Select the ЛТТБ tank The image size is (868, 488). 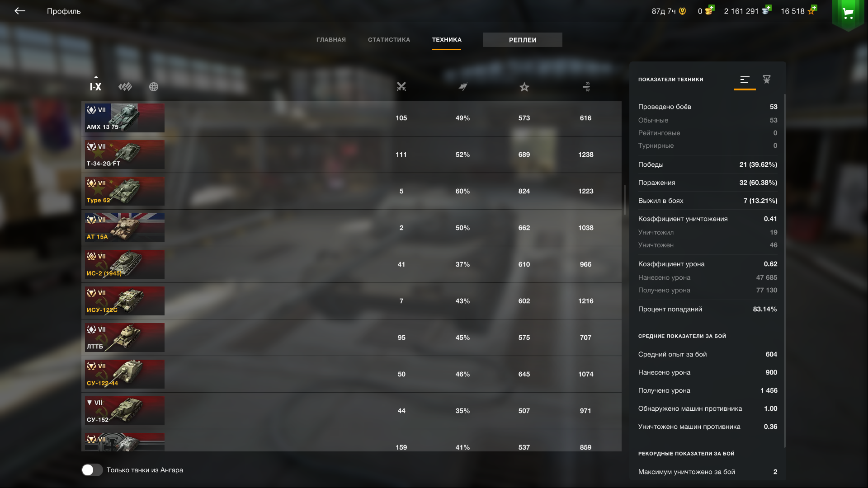[x=351, y=338]
